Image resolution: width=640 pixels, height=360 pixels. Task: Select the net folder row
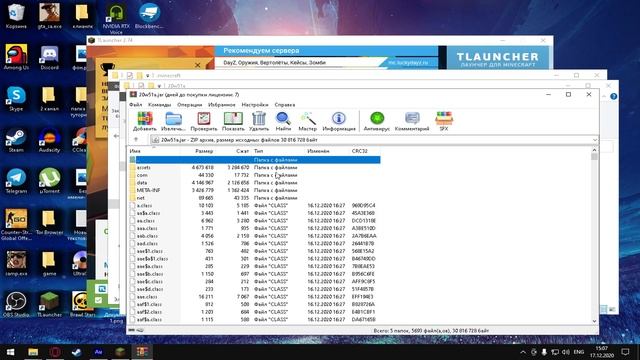(x=255, y=198)
